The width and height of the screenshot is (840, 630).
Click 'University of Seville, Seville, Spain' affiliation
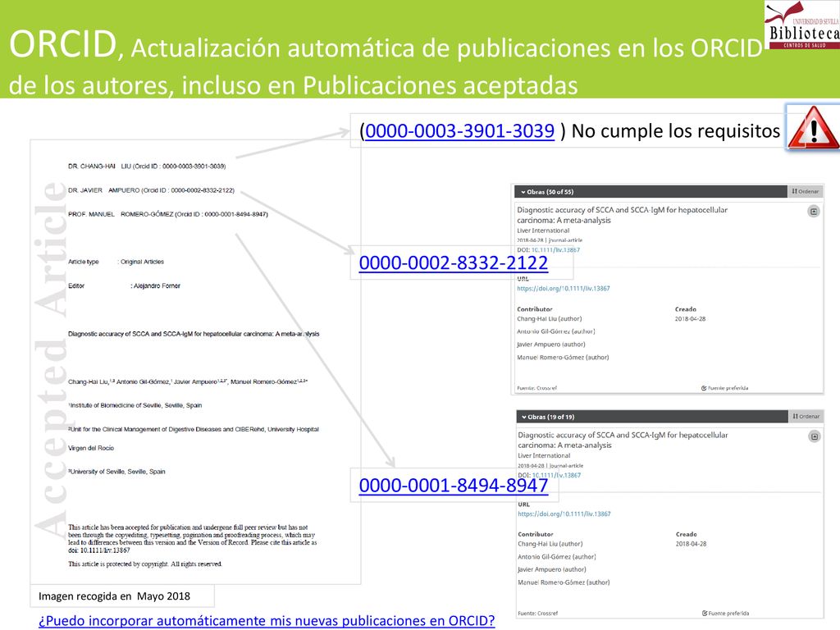pos(116,472)
